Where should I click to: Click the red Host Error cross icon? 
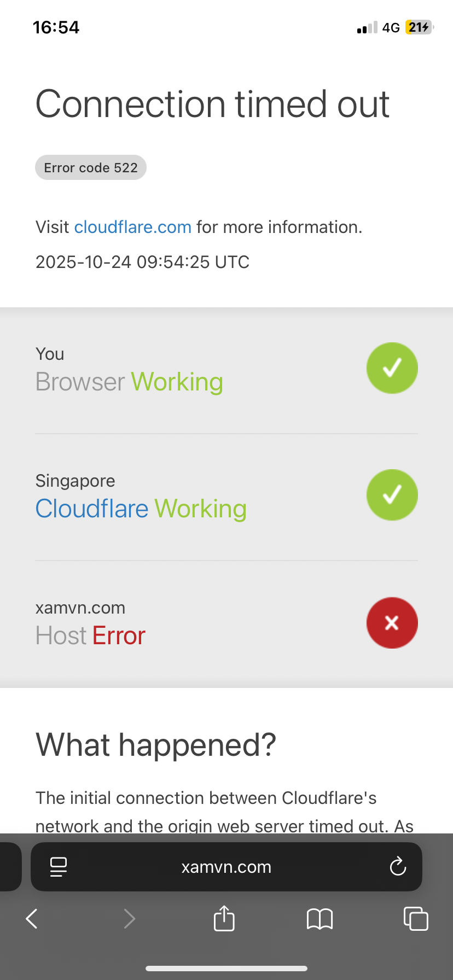[x=392, y=622]
